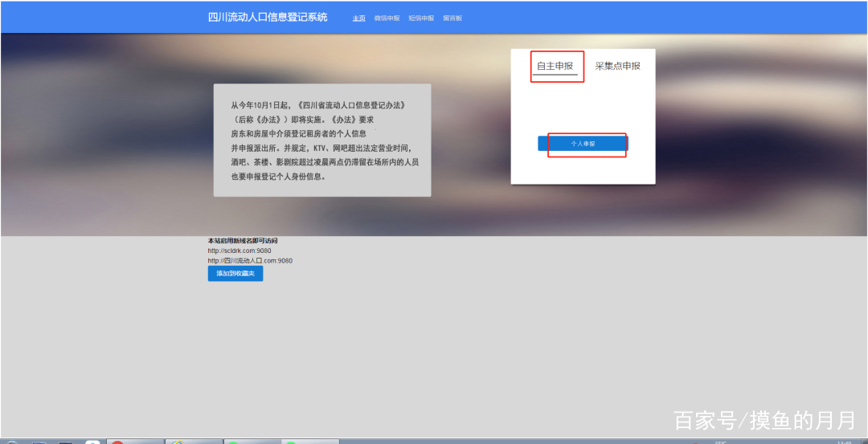Click the http://scldrk.com:9080 address
This screenshot has width=868, height=444.
point(240,251)
